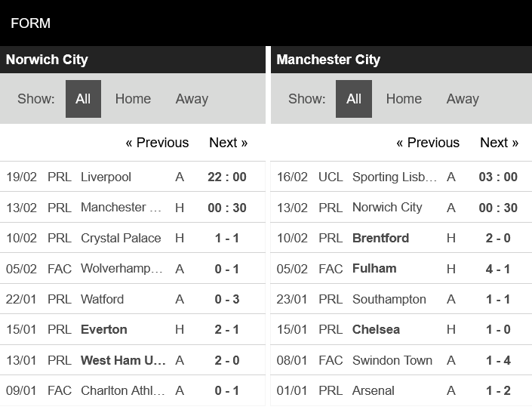Select the All tab under Norwich City
This screenshot has width=532, height=413.
(83, 99)
